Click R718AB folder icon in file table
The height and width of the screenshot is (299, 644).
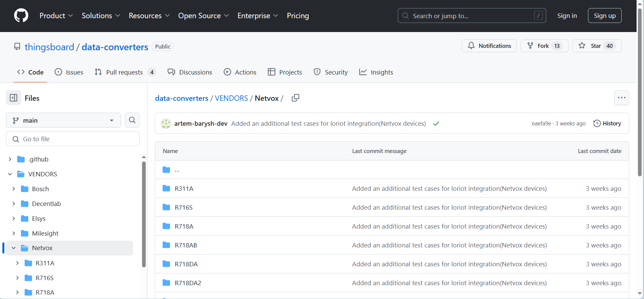166,245
